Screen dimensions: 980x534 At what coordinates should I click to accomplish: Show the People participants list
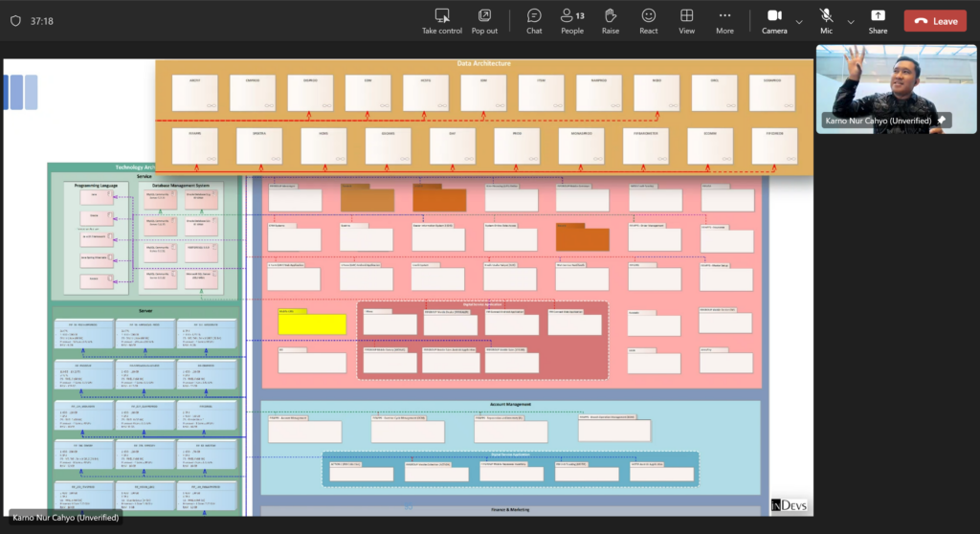pos(572,20)
